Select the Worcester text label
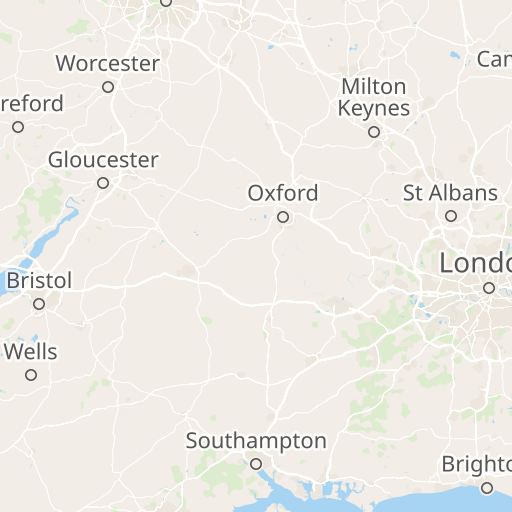 pos(108,63)
